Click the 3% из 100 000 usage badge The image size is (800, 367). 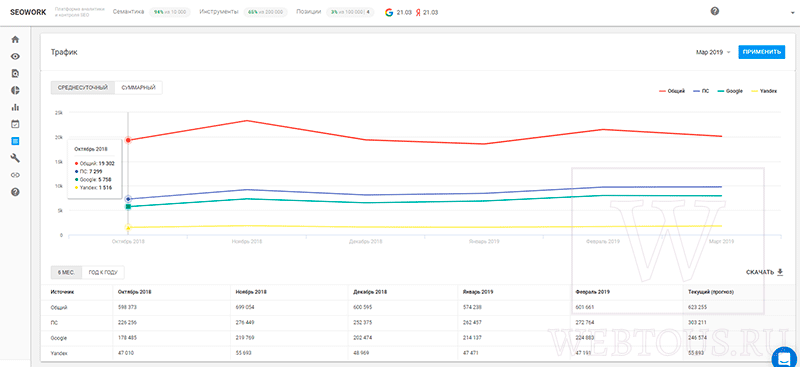pyautogui.click(x=350, y=12)
